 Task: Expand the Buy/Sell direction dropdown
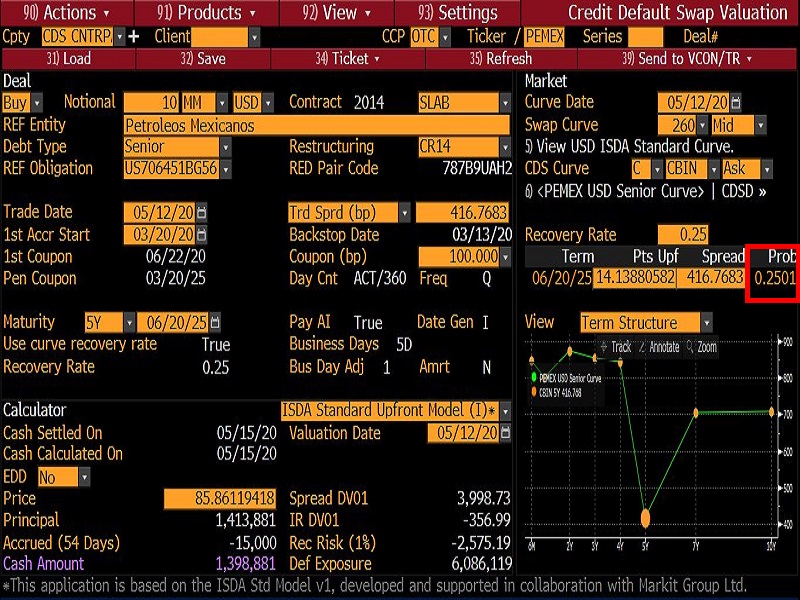[x=37, y=102]
